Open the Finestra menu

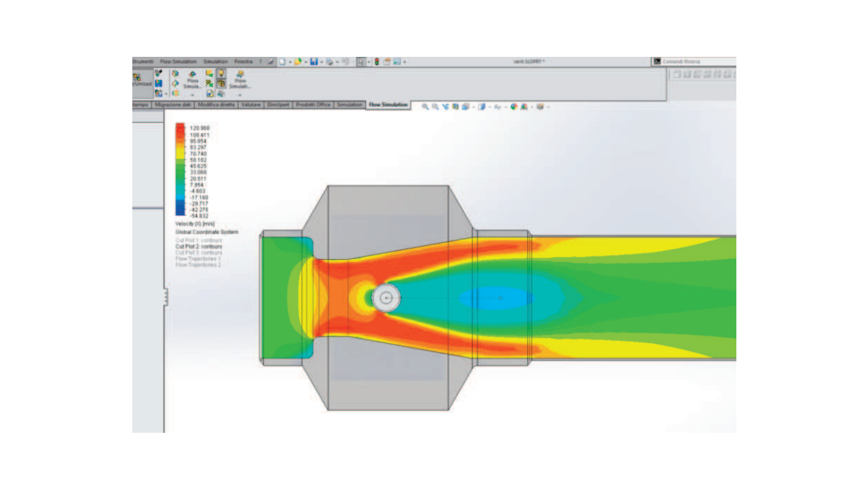tap(243, 61)
